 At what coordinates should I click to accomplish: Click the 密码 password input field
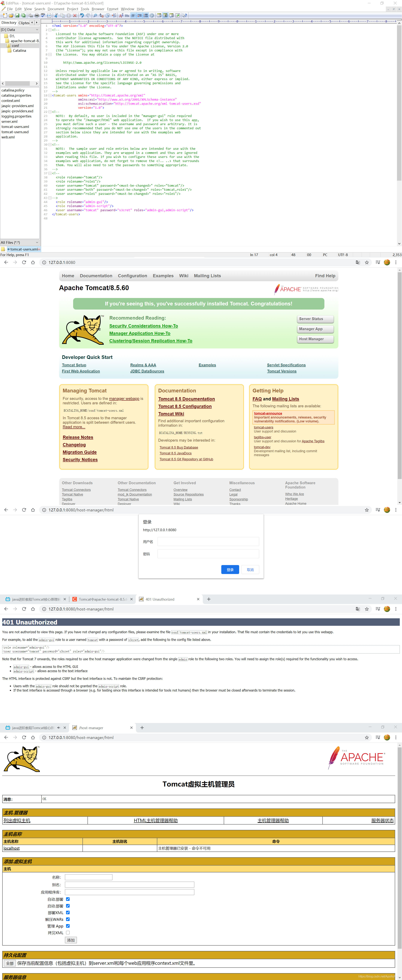(x=208, y=554)
